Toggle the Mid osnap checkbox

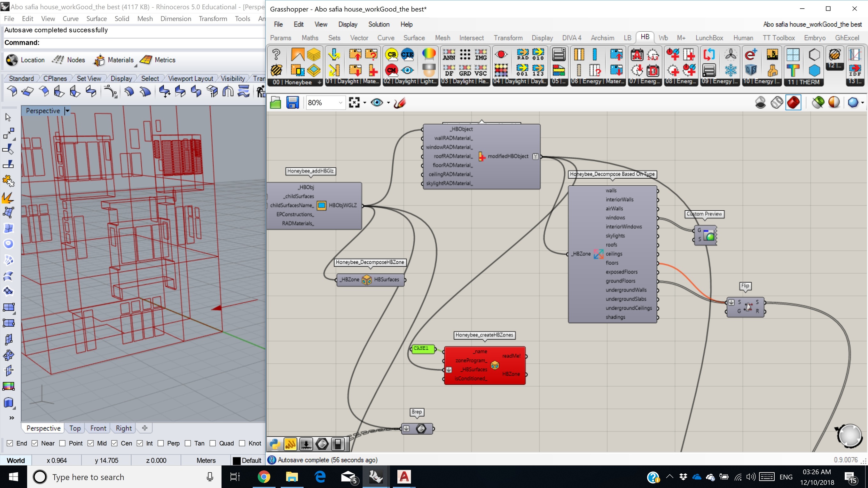pyautogui.click(x=91, y=443)
